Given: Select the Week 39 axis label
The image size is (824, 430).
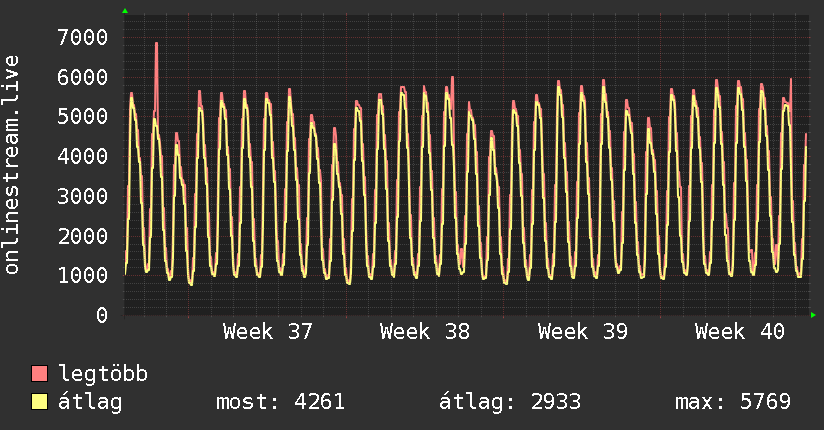Looking at the screenshot, I should tap(582, 332).
